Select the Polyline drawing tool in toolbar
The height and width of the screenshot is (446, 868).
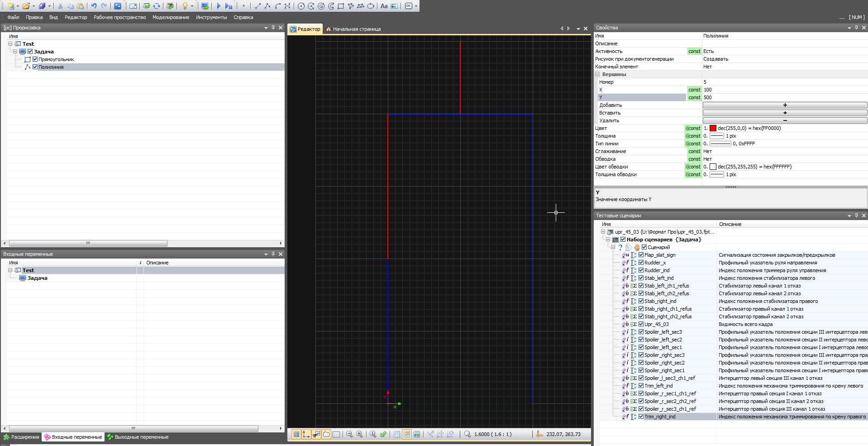tap(267, 6)
